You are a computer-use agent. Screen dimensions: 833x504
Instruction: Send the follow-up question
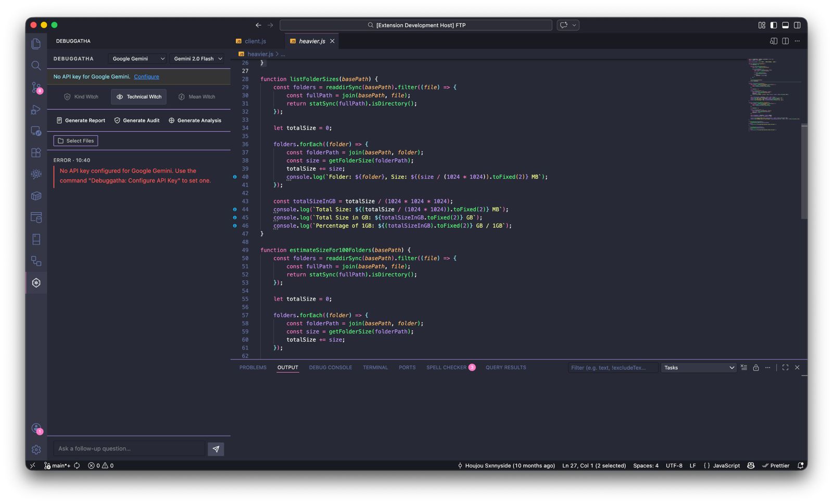pos(216,449)
